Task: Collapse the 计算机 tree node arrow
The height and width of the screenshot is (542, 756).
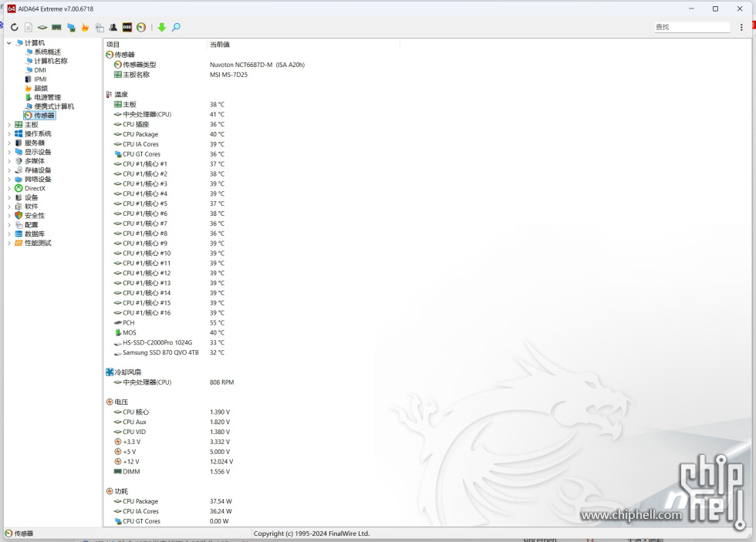Action: [x=9, y=43]
